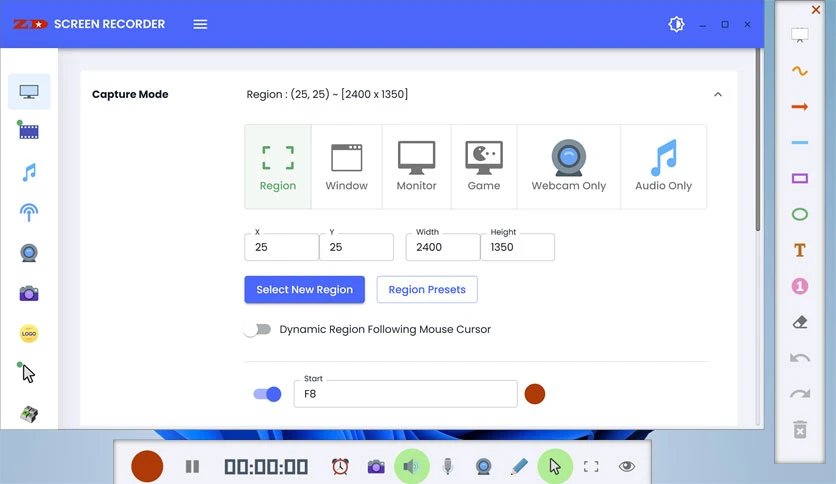Open the video sidebar tab

click(x=29, y=131)
